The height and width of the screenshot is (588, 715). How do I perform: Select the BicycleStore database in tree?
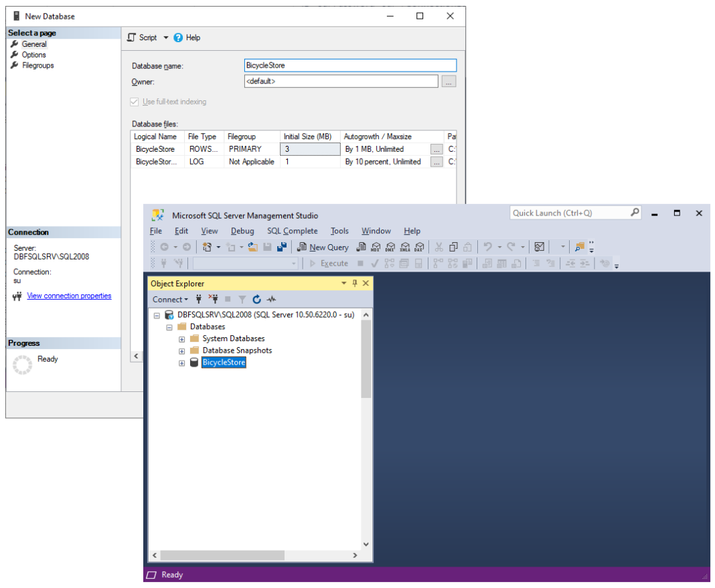pos(224,363)
